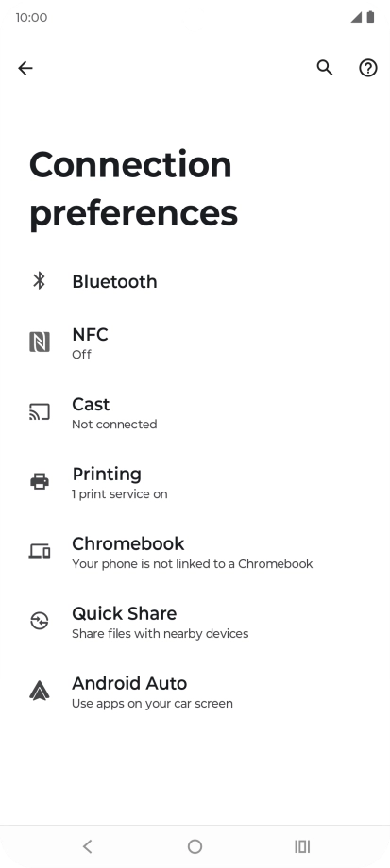Tap the printer icon
Viewport: 390px width, 868px height.
coord(40,481)
